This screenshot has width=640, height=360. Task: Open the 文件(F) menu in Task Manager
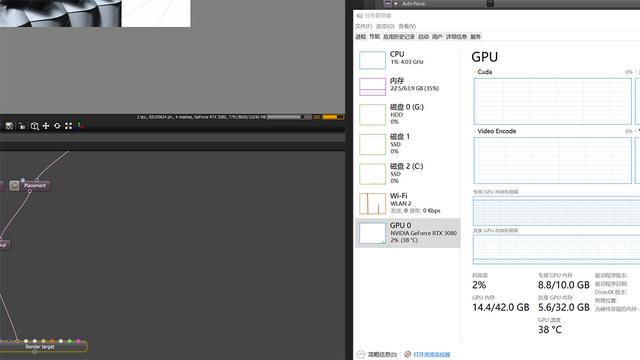coord(363,26)
